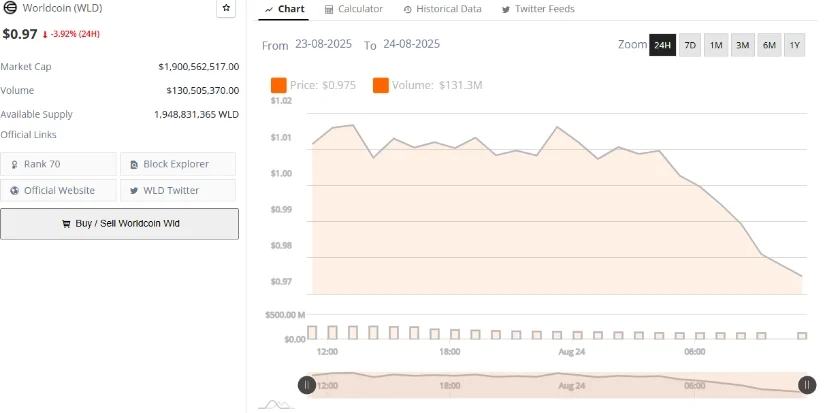The width and height of the screenshot is (825, 413).
Task: Click the first volume bar near 12:00
Action: point(312,333)
